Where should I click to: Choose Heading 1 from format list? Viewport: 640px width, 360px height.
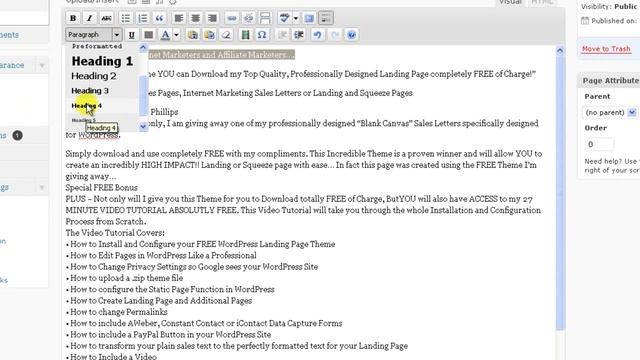(x=102, y=61)
